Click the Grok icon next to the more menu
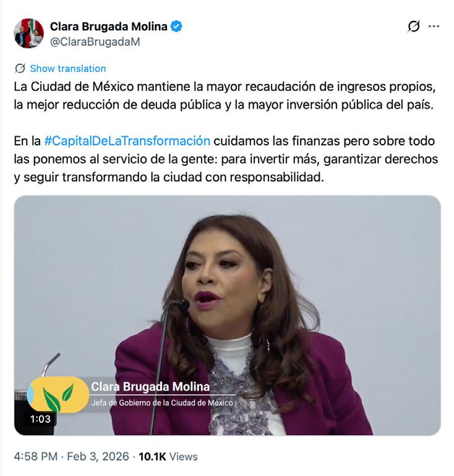 pos(414,27)
